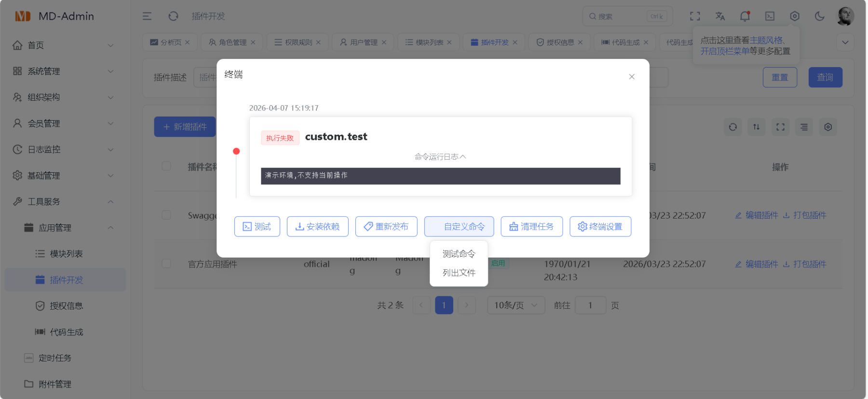Image resolution: width=868 pixels, height=399 pixels.
Task: Close the 授权信息 tab
Action: click(581, 42)
